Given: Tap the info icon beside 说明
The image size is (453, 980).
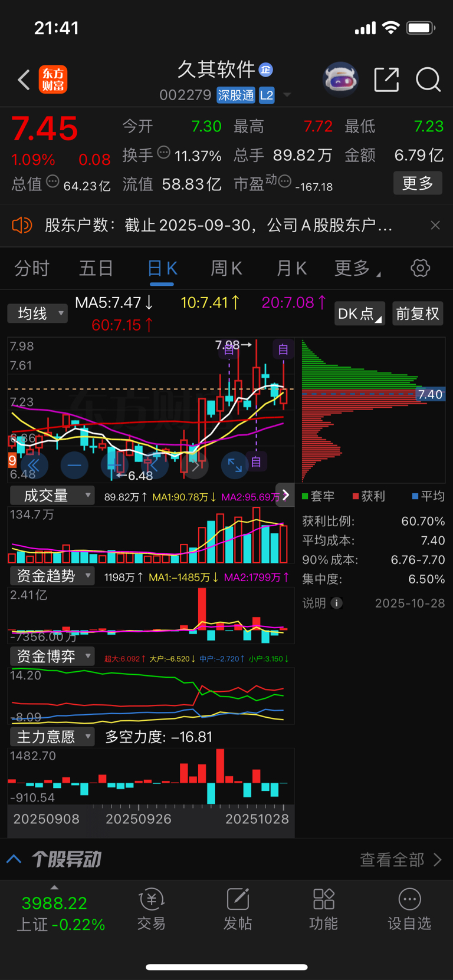Looking at the screenshot, I should click(336, 603).
